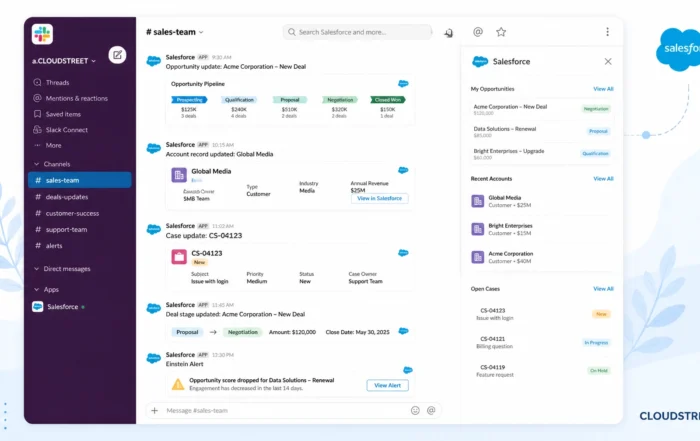
Task: Collapse the Direct messages section
Action: 37,269
